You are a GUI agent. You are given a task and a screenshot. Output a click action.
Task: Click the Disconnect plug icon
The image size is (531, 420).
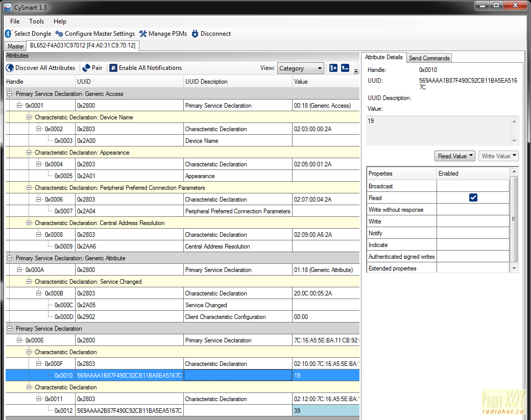[x=195, y=34]
